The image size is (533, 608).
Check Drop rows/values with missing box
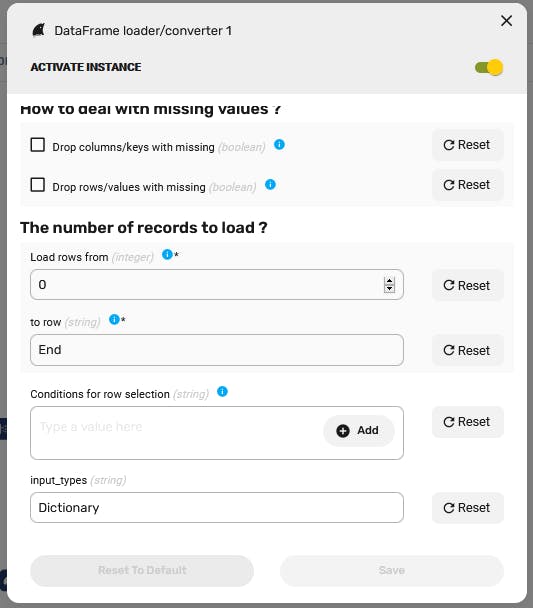click(38, 185)
